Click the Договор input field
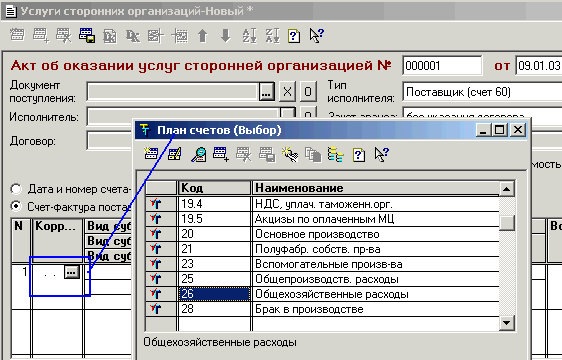The height and width of the screenshot is (360, 562). [110, 141]
